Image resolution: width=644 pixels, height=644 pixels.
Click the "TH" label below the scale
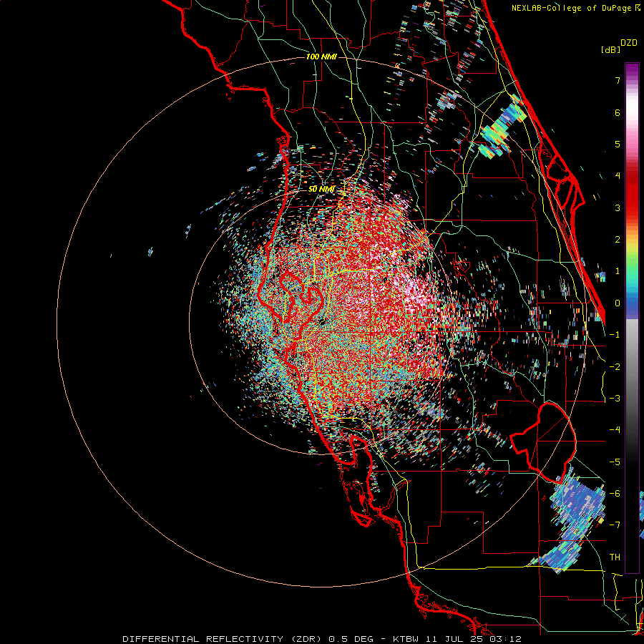615,557
